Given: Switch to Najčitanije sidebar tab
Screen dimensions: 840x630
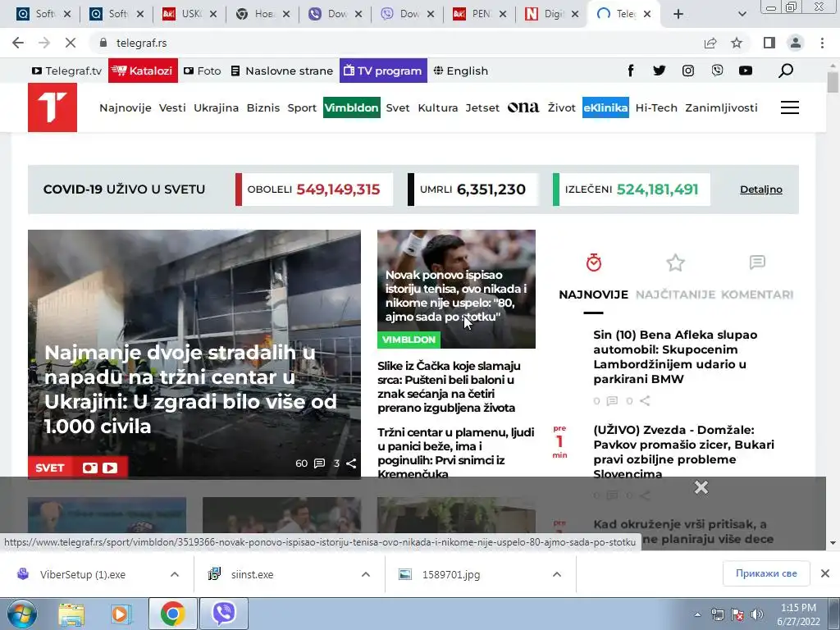Looking at the screenshot, I should pyautogui.click(x=675, y=277).
